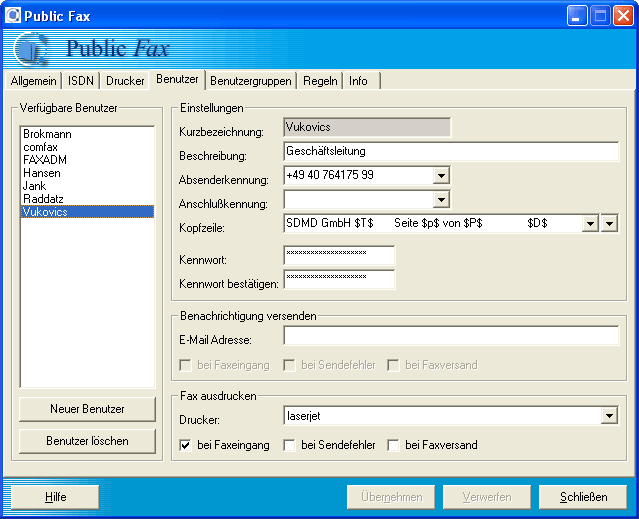Expand the Kopfzeile combo box arrow
This screenshot has height=519, width=639.
point(590,224)
